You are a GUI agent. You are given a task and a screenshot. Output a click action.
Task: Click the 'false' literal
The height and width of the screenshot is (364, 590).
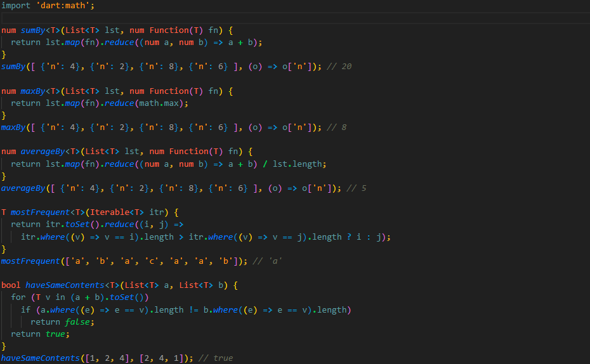[x=77, y=322]
